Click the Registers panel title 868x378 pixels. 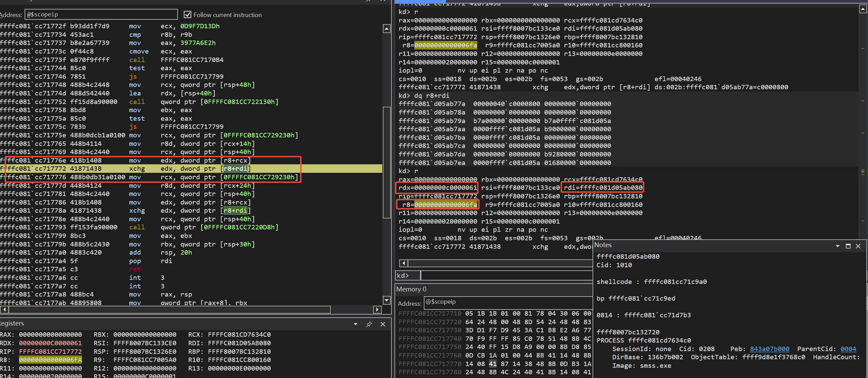pos(12,323)
